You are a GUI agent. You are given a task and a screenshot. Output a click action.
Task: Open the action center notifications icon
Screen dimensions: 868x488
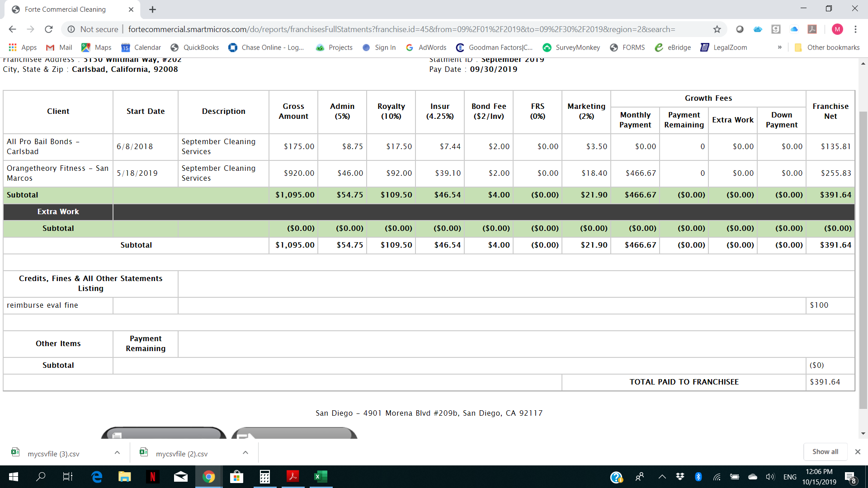pos(850,477)
